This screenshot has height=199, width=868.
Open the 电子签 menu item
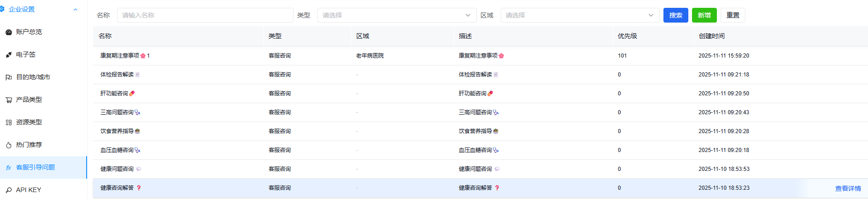[26, 55]
